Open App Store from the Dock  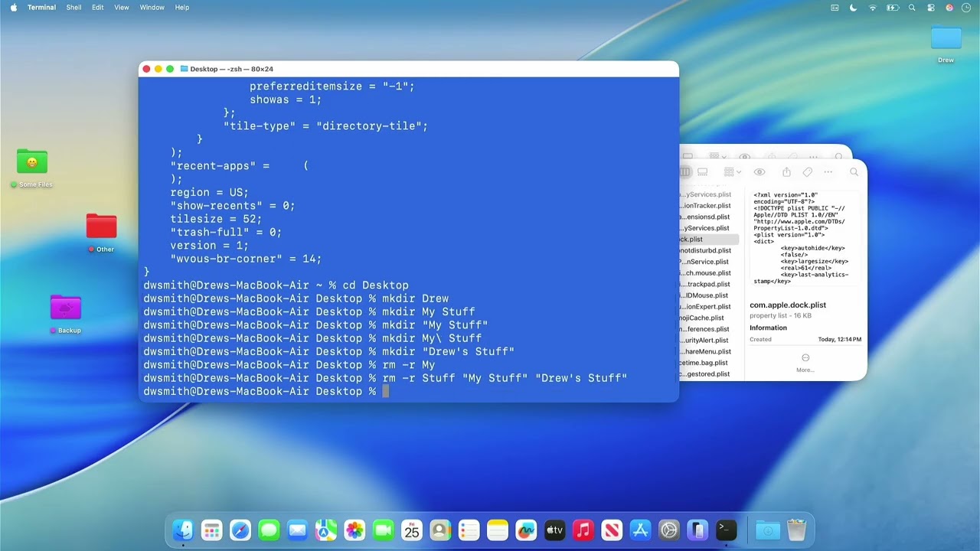pos(640,530)
